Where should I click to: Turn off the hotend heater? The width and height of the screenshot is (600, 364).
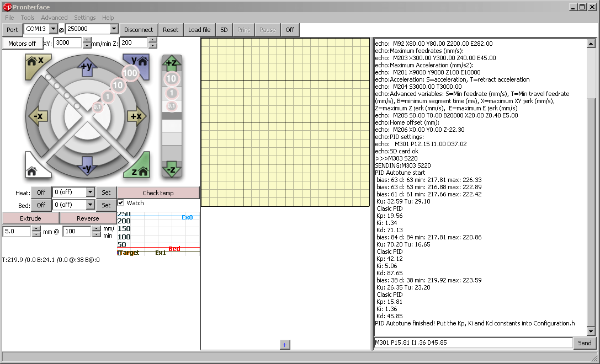pyautogui.click(x=40, y=192)
